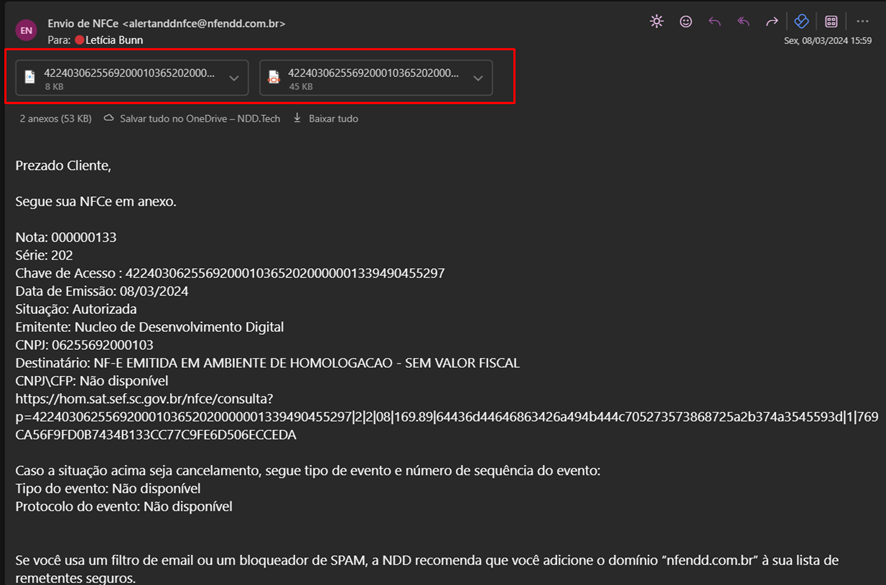Click Baixar tudo to download attachments

pyautogui.click(x=333, y=118)
